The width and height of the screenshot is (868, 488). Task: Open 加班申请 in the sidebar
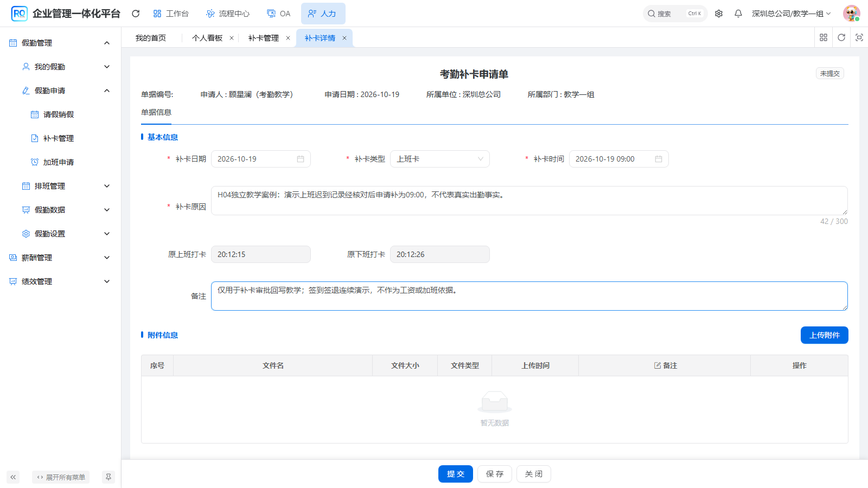[x=59, y=162]
